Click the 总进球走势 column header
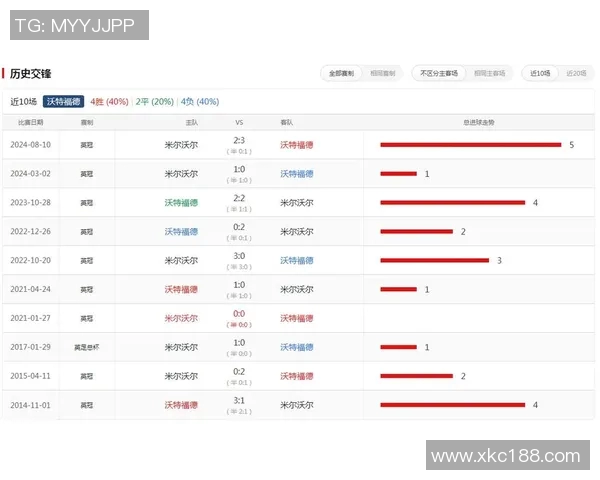 pyautogui.click(x=478, y=122)
